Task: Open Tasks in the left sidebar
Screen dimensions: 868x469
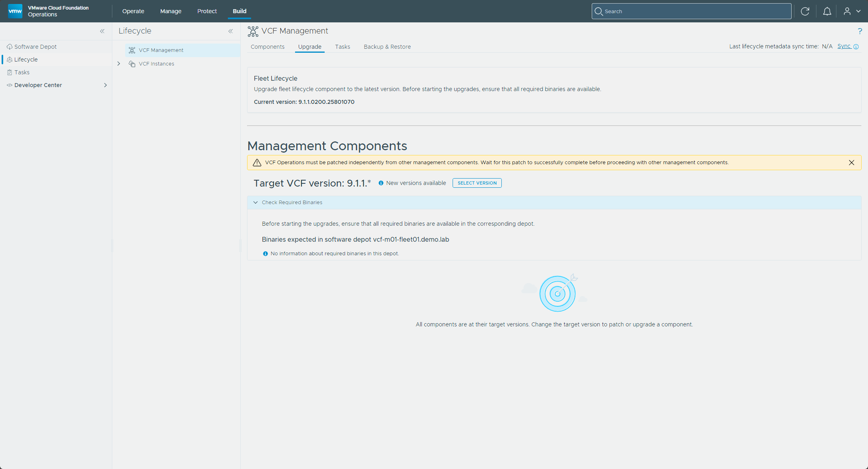Action: click(22, 72)
